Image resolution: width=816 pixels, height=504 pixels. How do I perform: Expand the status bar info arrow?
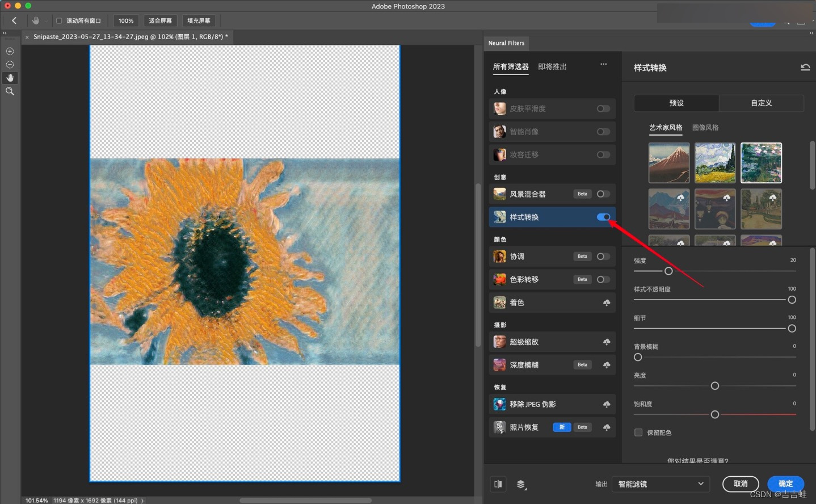(142, 500)
